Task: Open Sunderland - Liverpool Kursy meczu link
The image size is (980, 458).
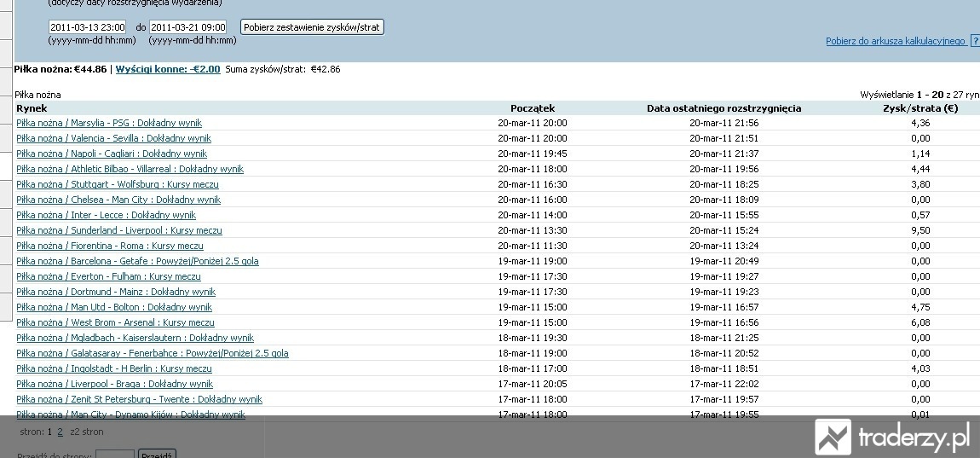Action: click(x=118, y=230)
